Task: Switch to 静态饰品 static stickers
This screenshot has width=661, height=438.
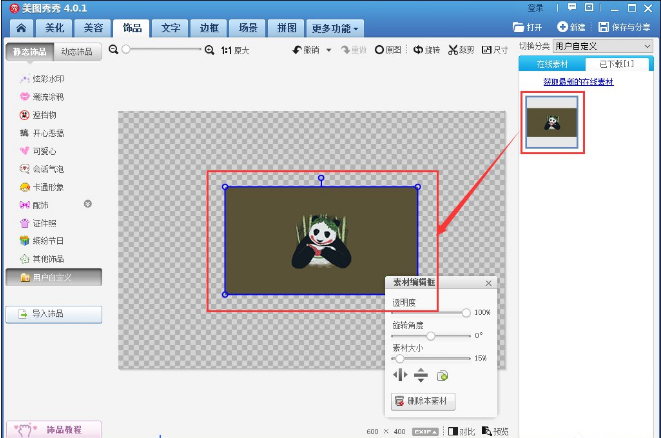Action: click(30, 52)
